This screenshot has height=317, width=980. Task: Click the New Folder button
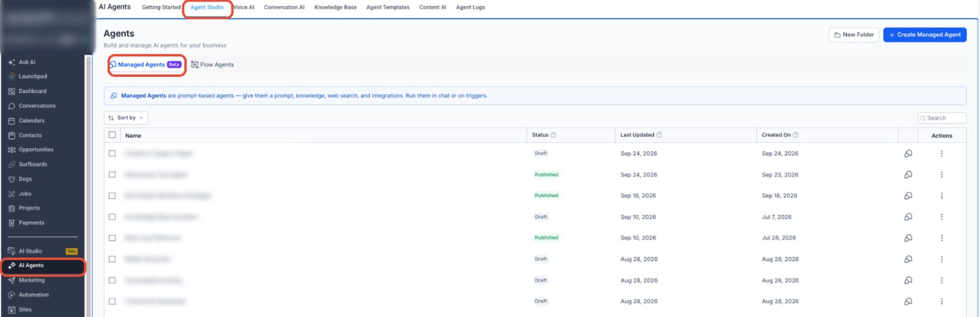click(x=854, y=35)
